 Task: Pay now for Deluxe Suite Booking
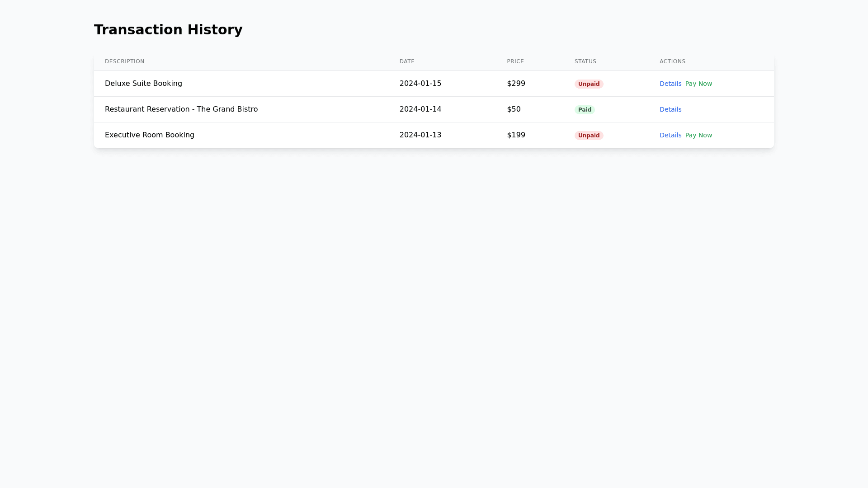[698, 84]
